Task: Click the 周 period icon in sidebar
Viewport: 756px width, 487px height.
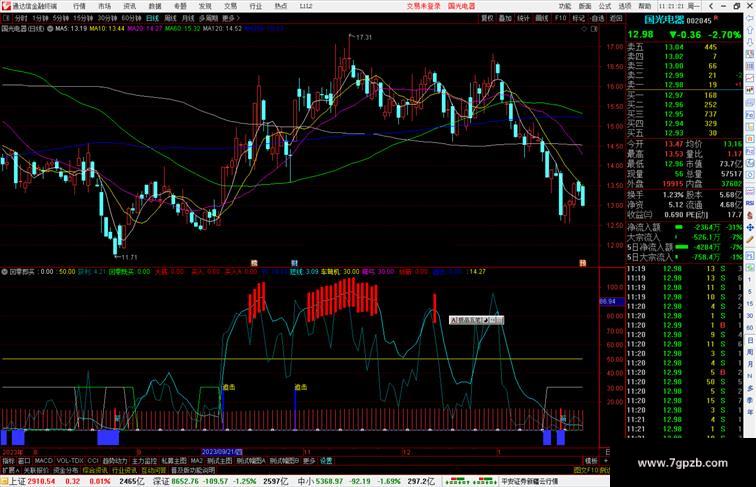Action: coord(750,352)
